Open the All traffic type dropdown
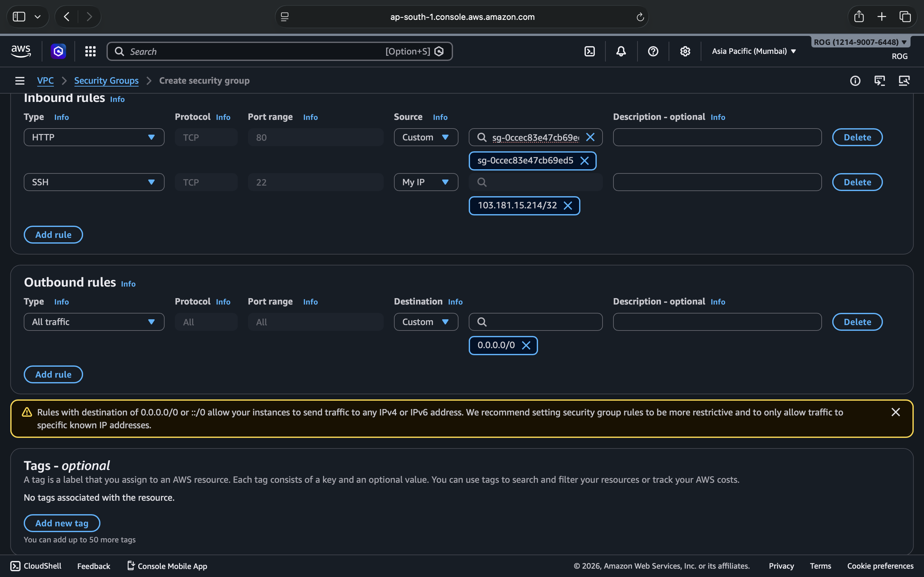The width and height of the screenshot is (924, 577). coord(94,322)
